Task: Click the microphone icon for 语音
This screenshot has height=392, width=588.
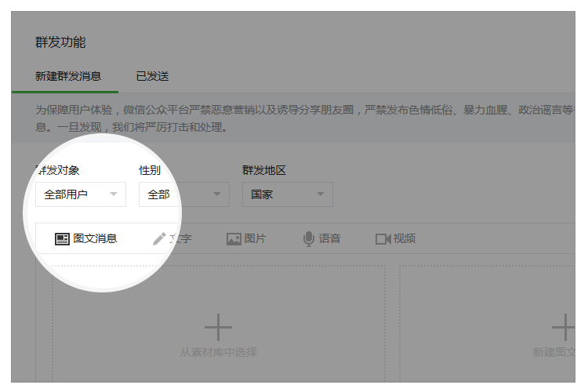Action: click(309, 239)
